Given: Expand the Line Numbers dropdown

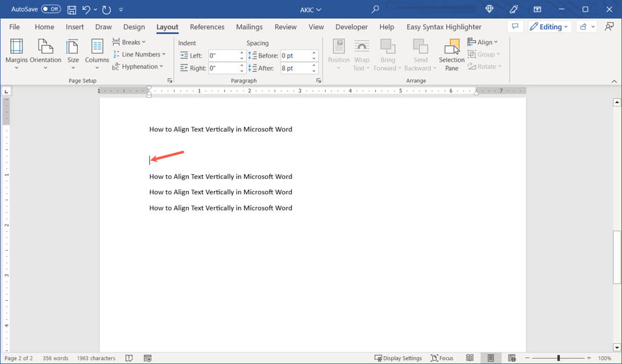Looking at the screenshot, I should 139,55.
